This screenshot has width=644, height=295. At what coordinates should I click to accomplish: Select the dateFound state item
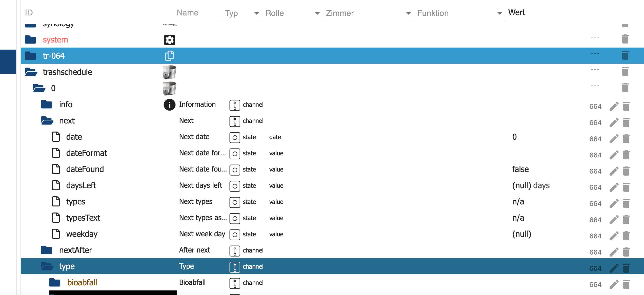(85, 169)
